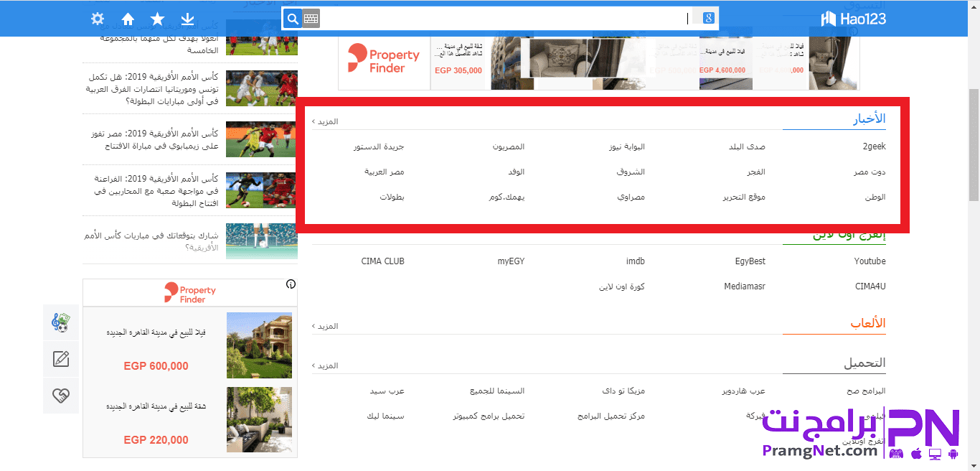
Task: Click the magnifier search icon
Action: (292, 19)
